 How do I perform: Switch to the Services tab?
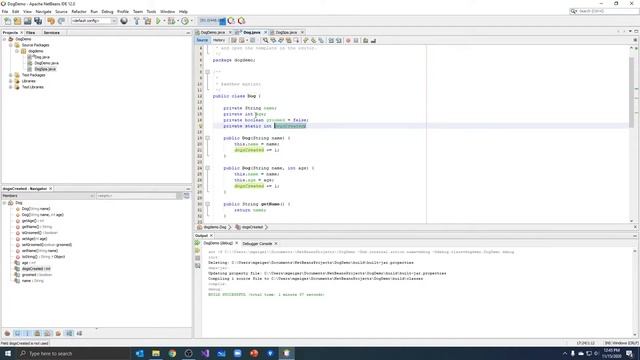[51, 33]
